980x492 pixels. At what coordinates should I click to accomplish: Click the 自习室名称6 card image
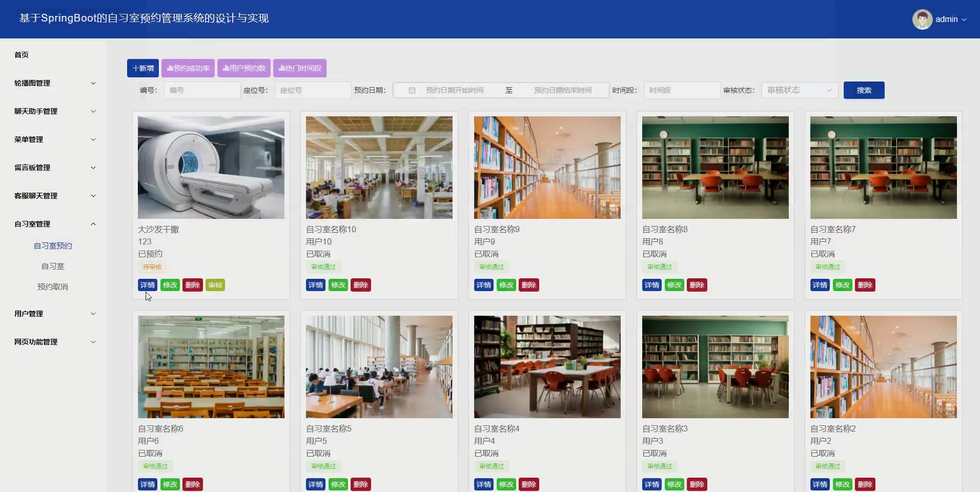tap(211, 367)
